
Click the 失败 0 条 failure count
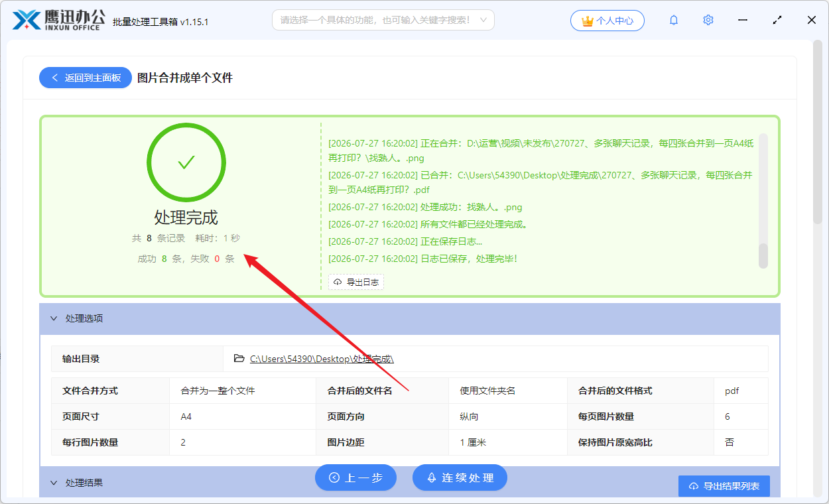click(212, 259)
